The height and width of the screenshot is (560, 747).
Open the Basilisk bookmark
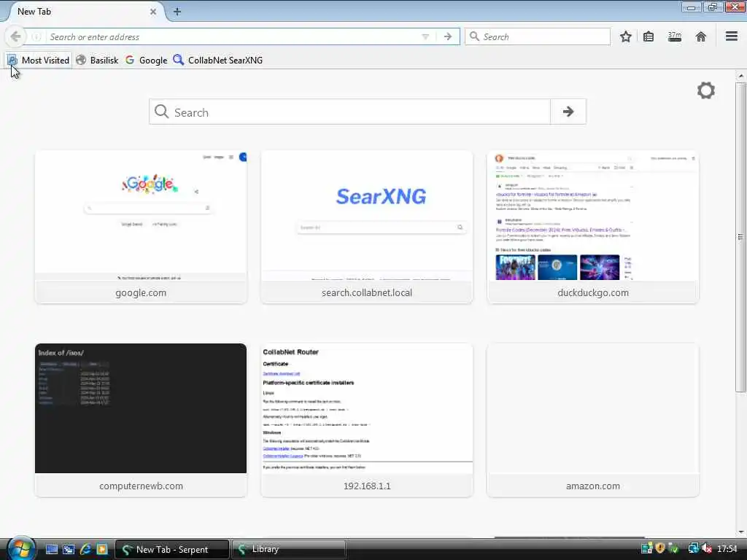pyautogui.click(x=98, y=61)
